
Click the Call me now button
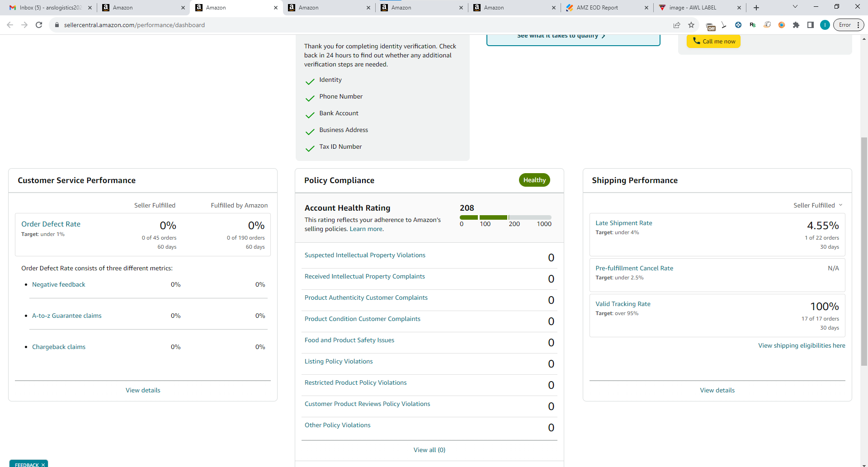[713, 41]
